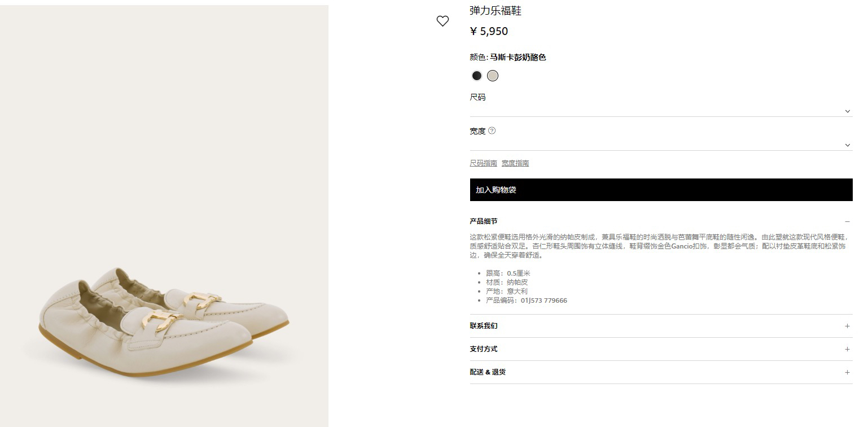
Task: Select the black color swatch
Action: coord(477,76)
